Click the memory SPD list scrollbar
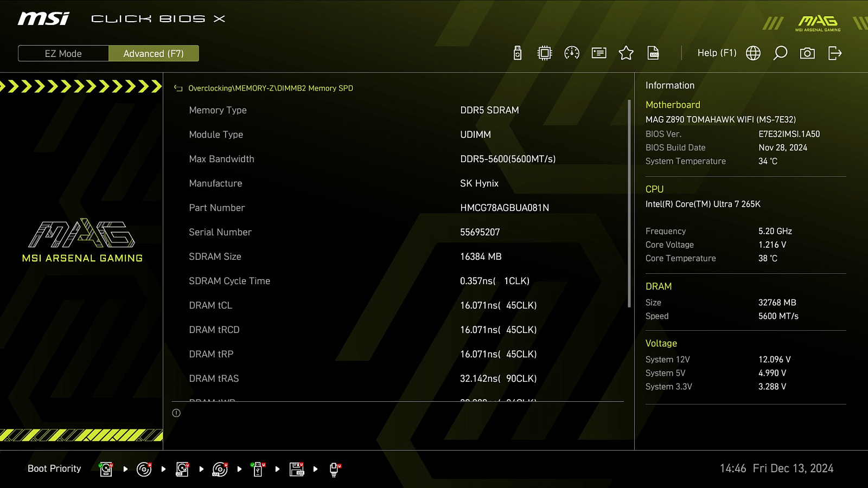This screenshot has height=488, width=868. point(629,203)
